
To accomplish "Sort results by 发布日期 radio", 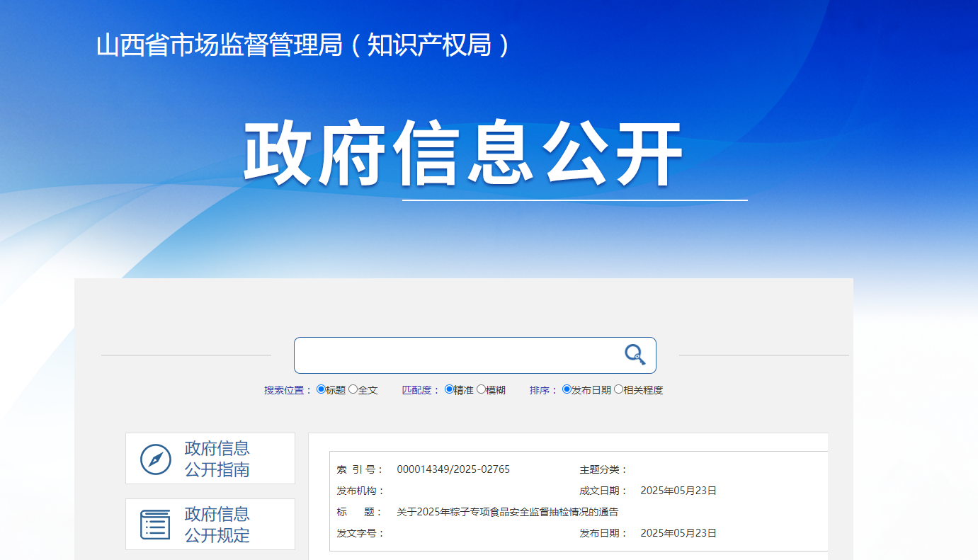I will [567, 389].
